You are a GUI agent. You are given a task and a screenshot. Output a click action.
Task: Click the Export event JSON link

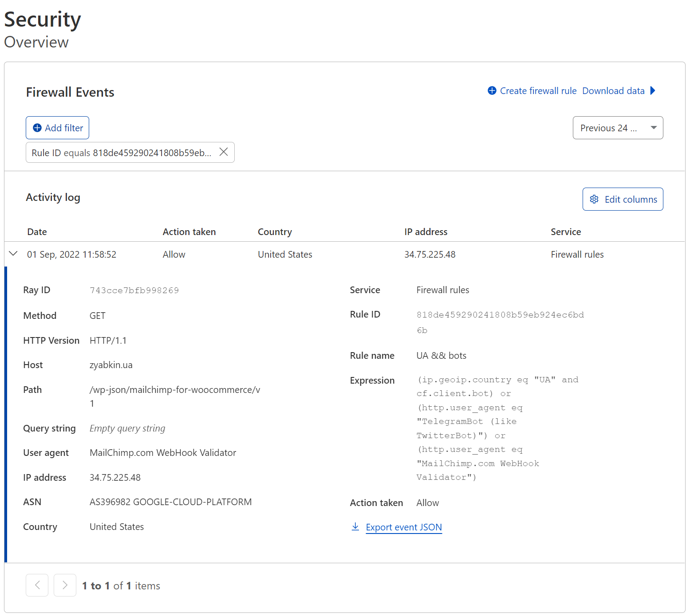click(404, 527)
